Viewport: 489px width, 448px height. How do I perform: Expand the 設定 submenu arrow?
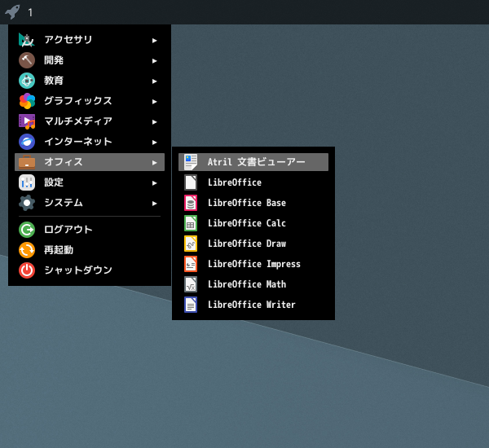tap(154, 183)
